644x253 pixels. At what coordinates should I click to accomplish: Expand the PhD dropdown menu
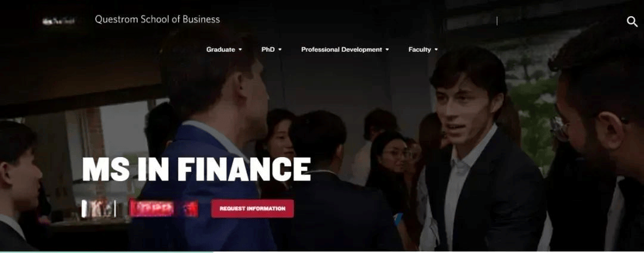point(271,49)
